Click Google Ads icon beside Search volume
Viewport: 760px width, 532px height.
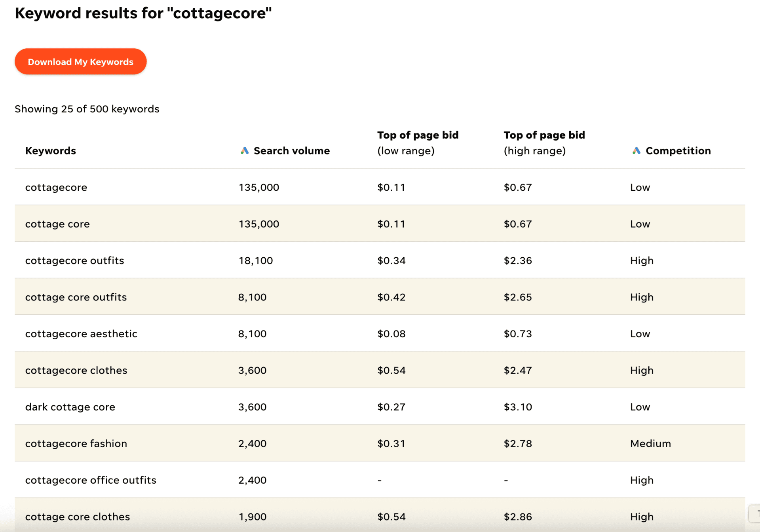[245, 151]
